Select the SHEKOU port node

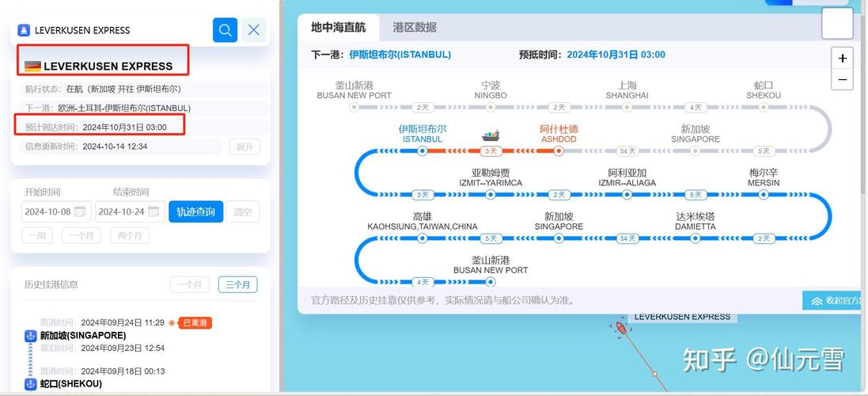click(764, 107)
